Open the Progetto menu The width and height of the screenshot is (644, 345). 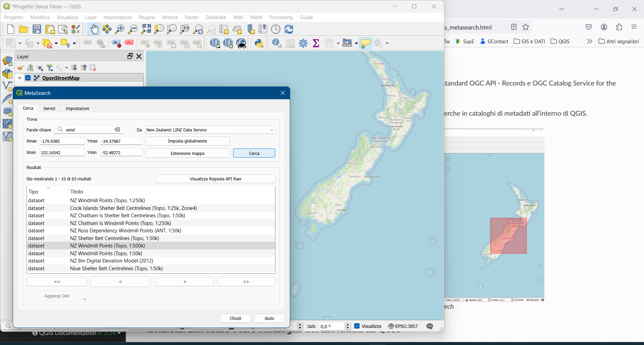click(13, 17)
